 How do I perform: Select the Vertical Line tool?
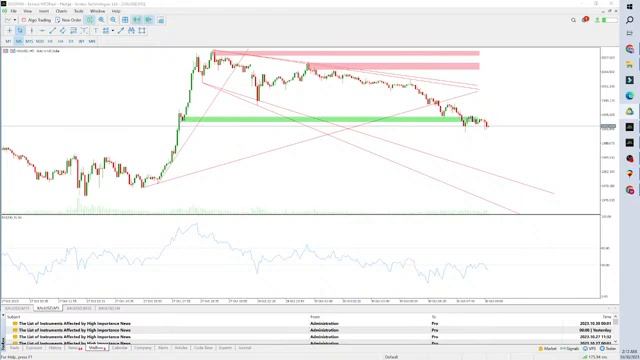(x=31, y=31)
